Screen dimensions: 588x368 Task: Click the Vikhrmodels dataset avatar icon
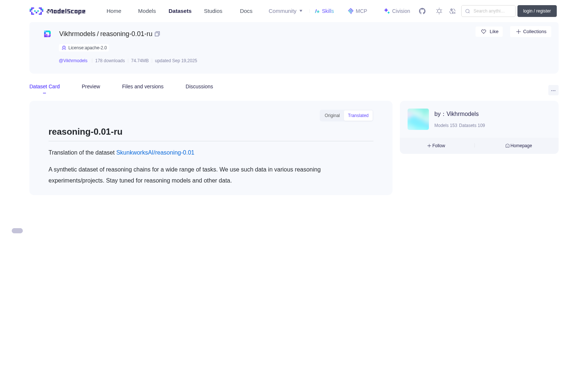47,34
